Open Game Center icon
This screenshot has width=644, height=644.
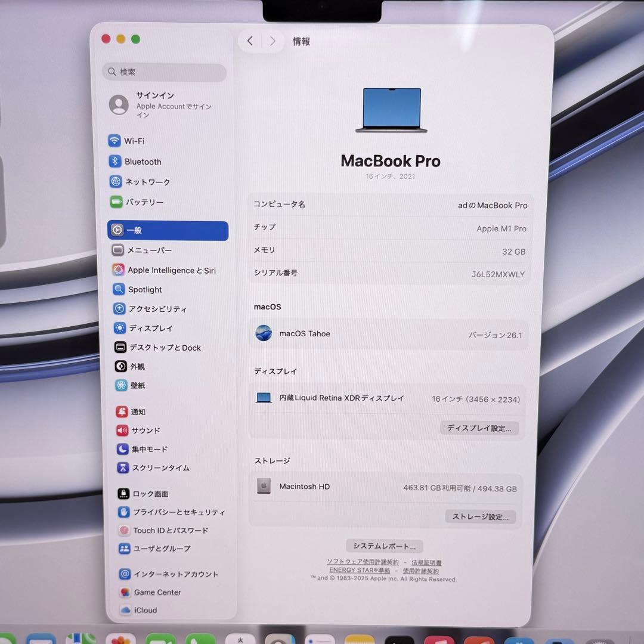(125, 592)
